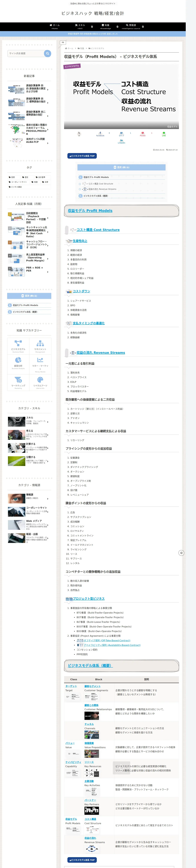The height and width of the screenshot is (868, 196).
Task: Open the ホーム menu item
Action: pos(55,27)
